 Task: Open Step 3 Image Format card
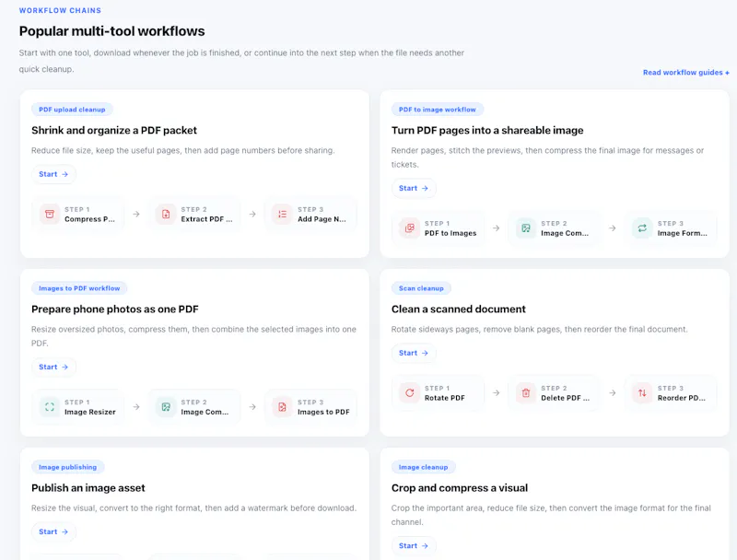(671, 228)
